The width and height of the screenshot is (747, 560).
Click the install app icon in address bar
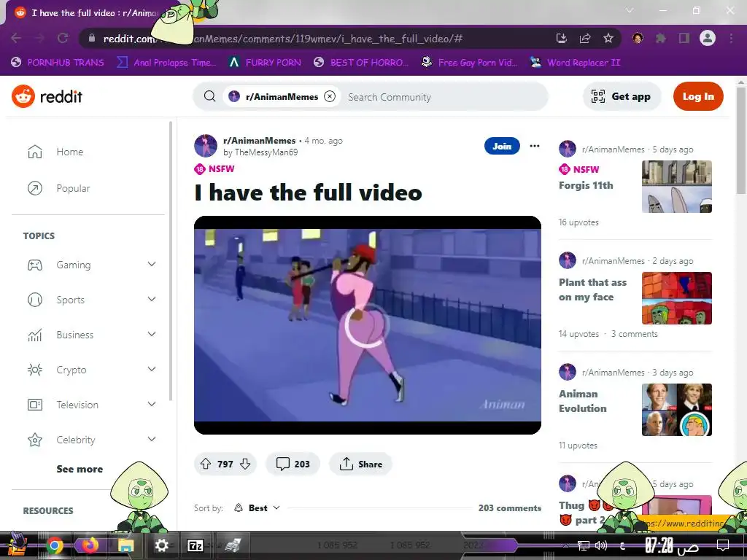pos(562,38)
